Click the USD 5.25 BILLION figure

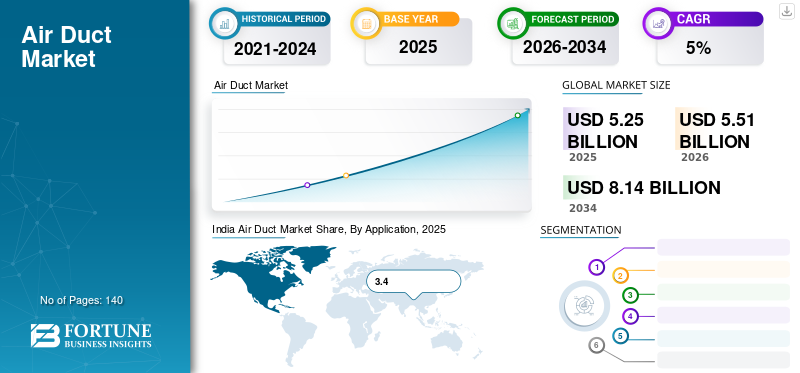click(x=606, y=130)
